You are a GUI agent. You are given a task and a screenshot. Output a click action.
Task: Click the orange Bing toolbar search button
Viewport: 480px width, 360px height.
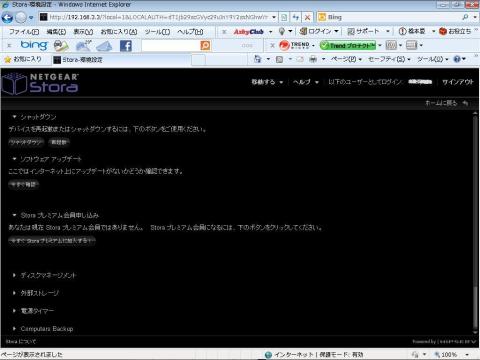coord(205,46)
